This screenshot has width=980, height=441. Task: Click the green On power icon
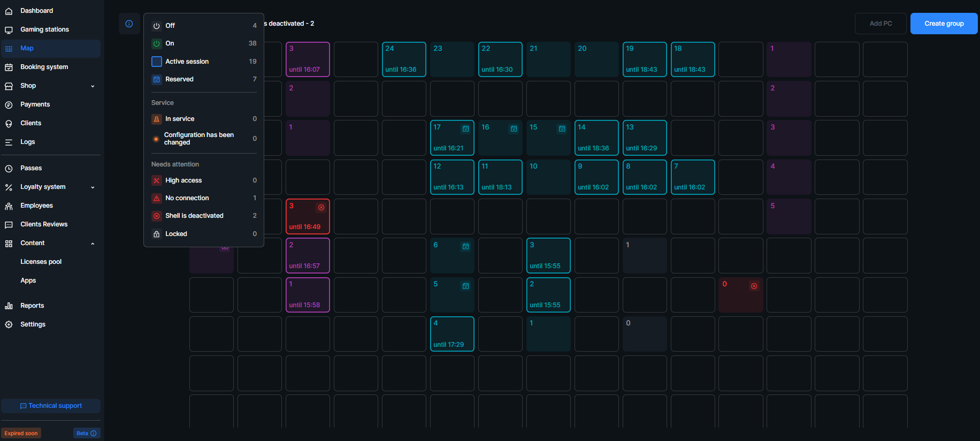[157, 43]
